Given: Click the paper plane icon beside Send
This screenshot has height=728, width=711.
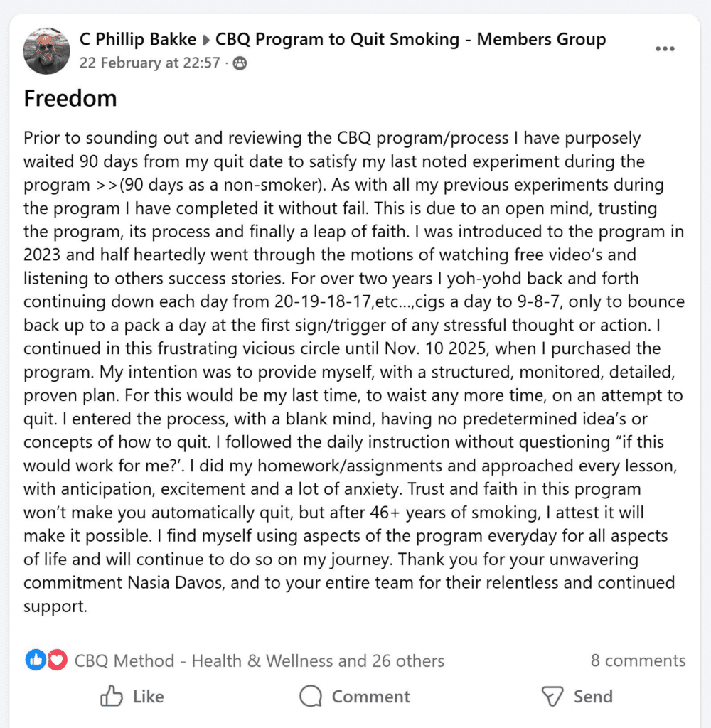Looking at the screenshot, I should point(552,697).
